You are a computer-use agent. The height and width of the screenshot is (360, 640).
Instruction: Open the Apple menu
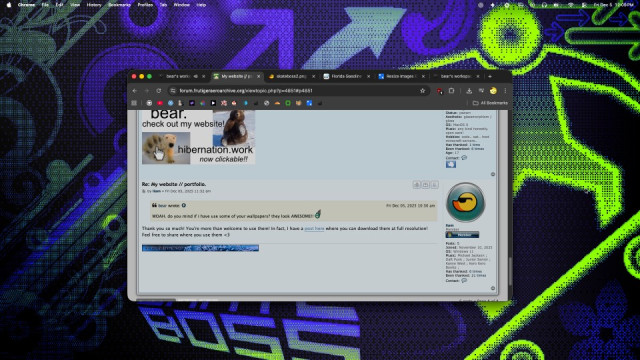pyautogui.click(x=9, y=5)
